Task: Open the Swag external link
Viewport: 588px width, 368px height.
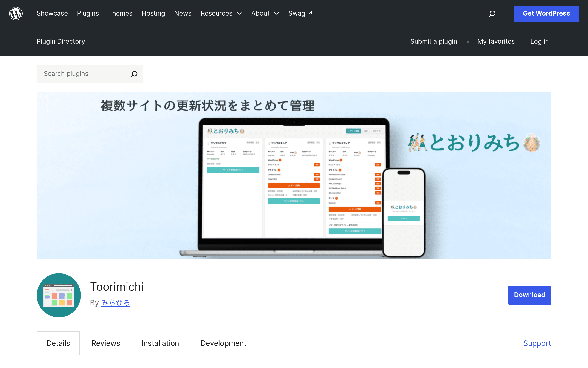Action: coord(300,13)
